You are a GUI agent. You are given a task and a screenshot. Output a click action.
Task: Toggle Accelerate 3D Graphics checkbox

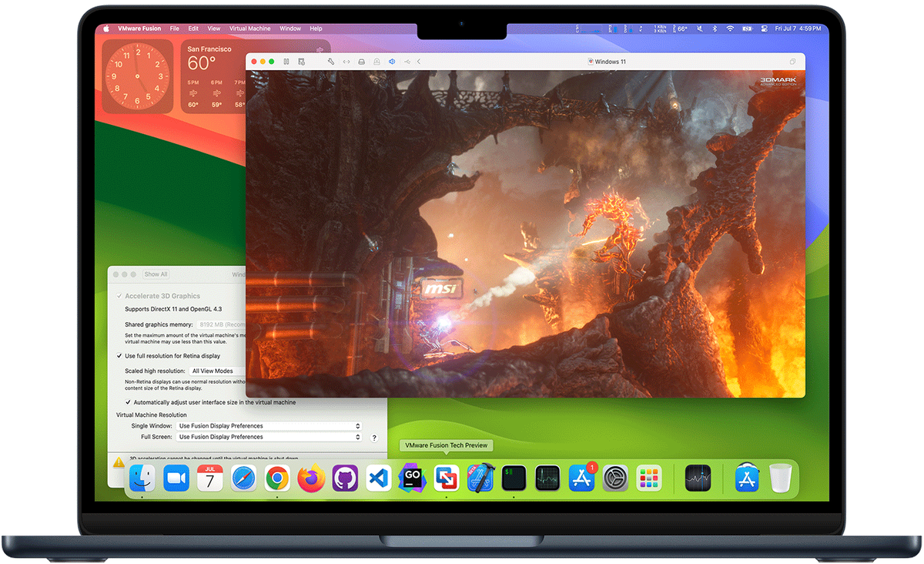(119, 296)
